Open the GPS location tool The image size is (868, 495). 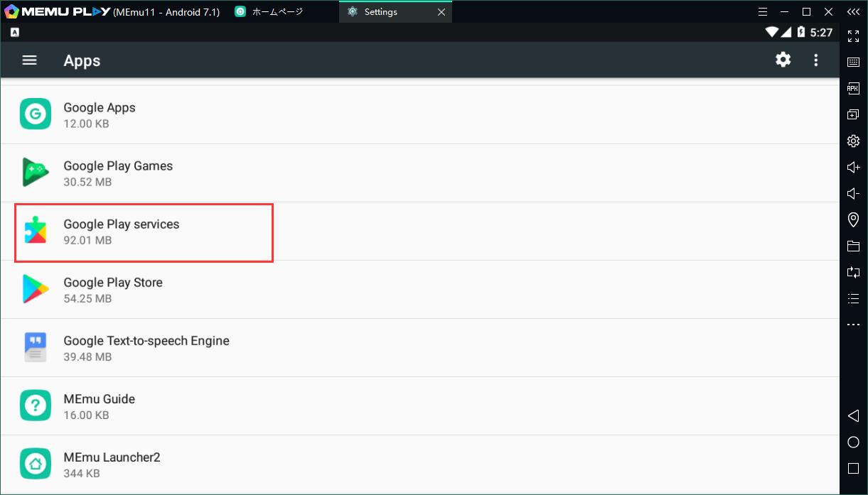pyautogui.click(x=853, y=220)
